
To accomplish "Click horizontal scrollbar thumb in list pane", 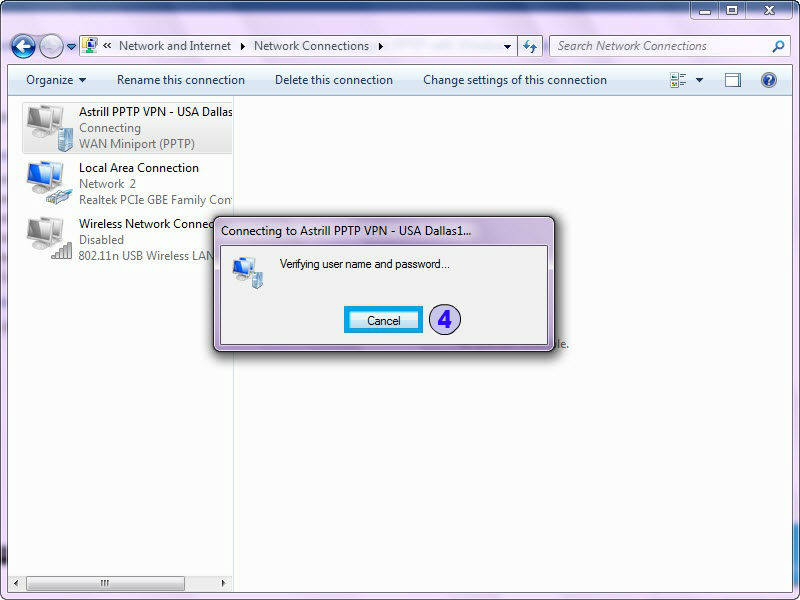I will 105,583.
